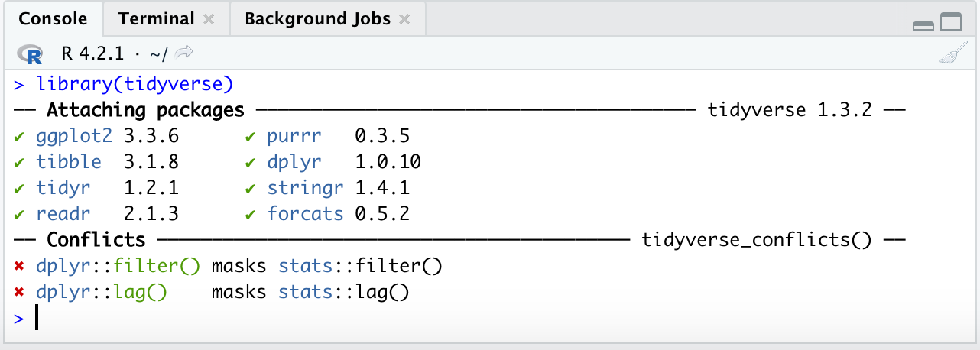The width and height of the screenshot is (980, 350).
Task: Click stats::lag() text in conflicts
Action: click(x=344, y=292)
